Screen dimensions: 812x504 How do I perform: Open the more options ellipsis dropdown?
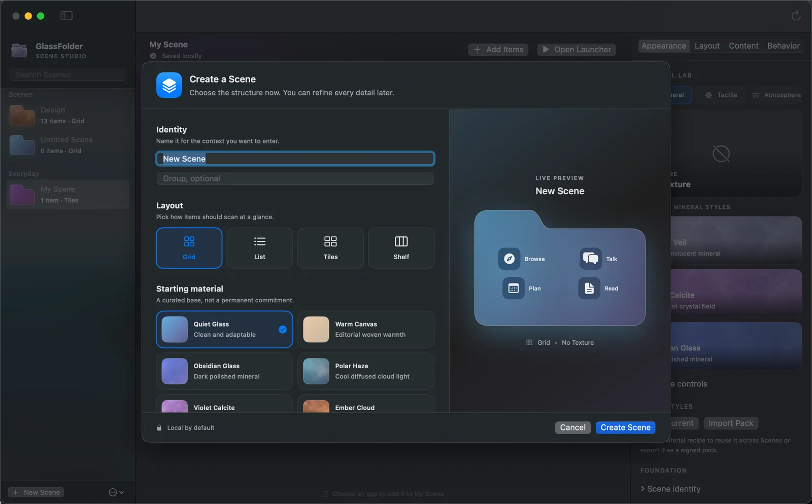pos(116,492)
